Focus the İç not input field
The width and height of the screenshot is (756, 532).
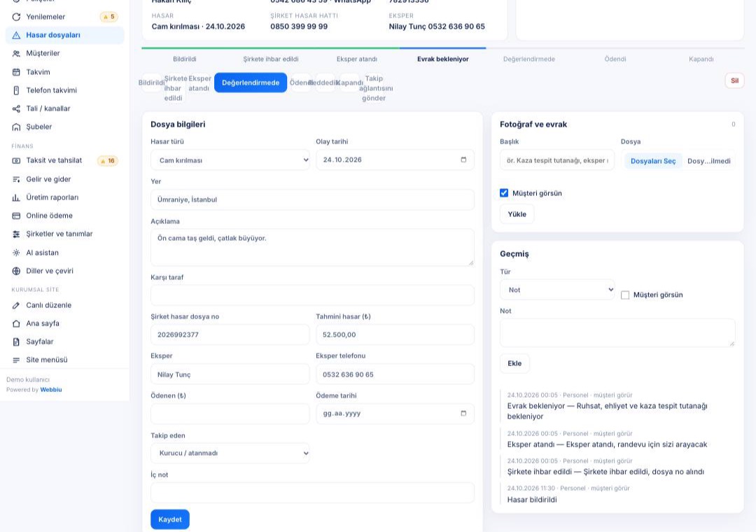312,493
